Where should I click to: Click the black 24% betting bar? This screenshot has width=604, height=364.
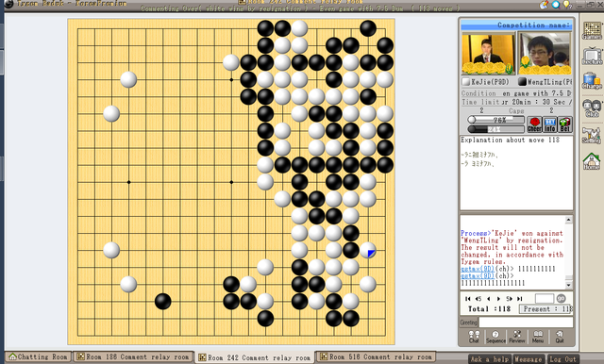496,129
